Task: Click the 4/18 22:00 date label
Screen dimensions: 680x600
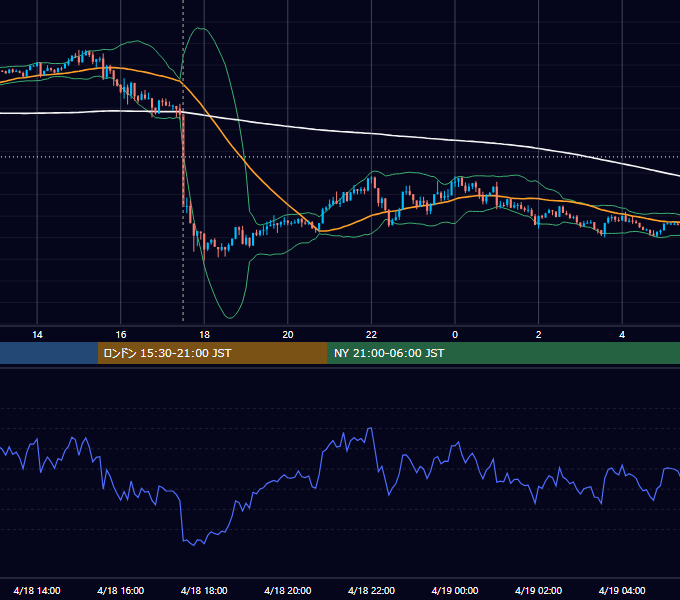Action: click(371, 590)
